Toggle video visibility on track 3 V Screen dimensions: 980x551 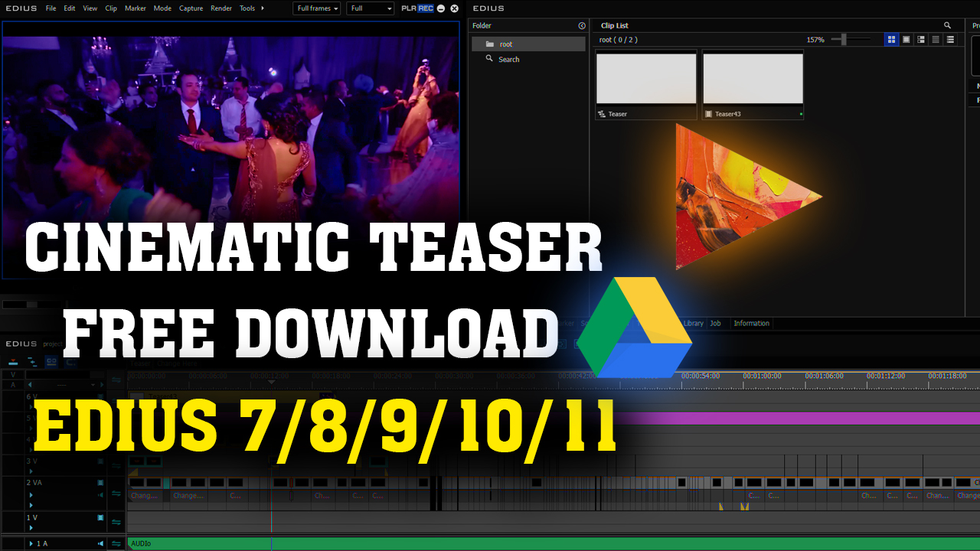(x=100, y=461)
